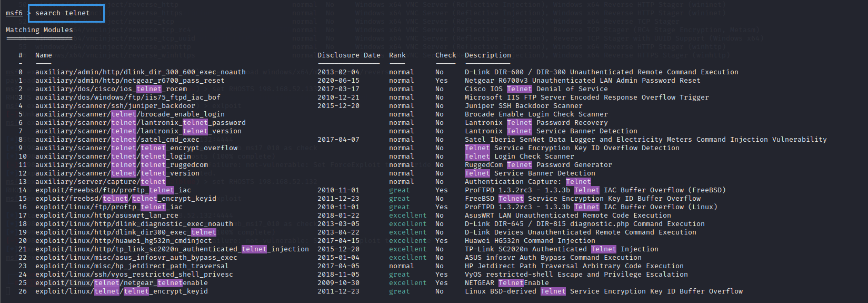Click description 'Authentication Capture: Telnet'
868x303 pixels.
pyautogui.click(x=528, y=182)
